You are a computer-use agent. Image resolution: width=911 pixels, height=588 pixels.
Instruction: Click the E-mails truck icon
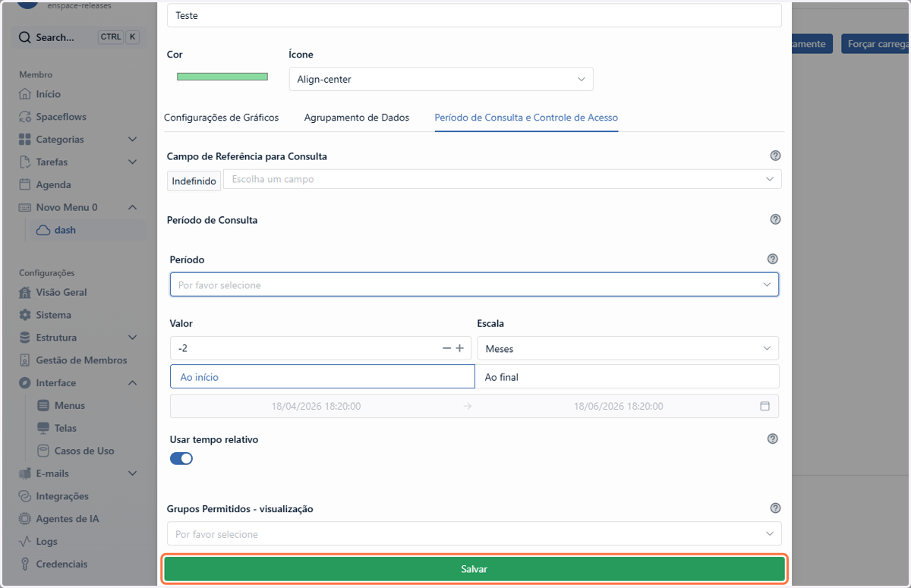click(x=24, y=473)
